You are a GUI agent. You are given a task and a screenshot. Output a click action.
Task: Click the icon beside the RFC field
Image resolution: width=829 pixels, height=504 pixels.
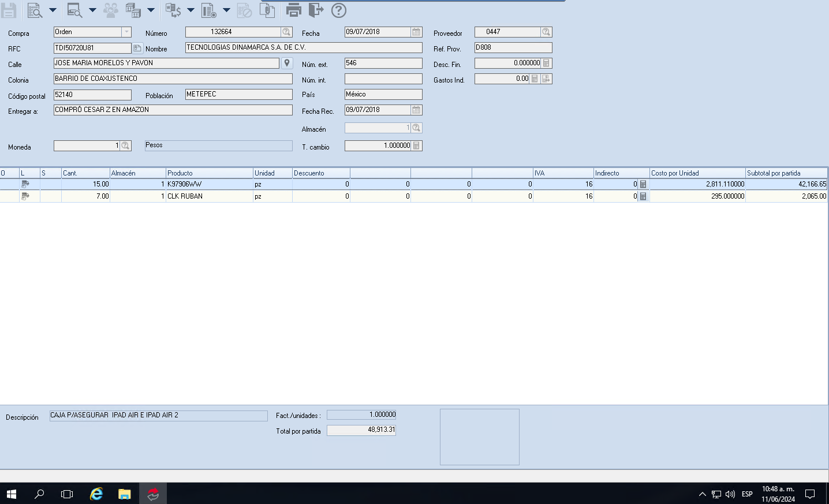[137, 48]
